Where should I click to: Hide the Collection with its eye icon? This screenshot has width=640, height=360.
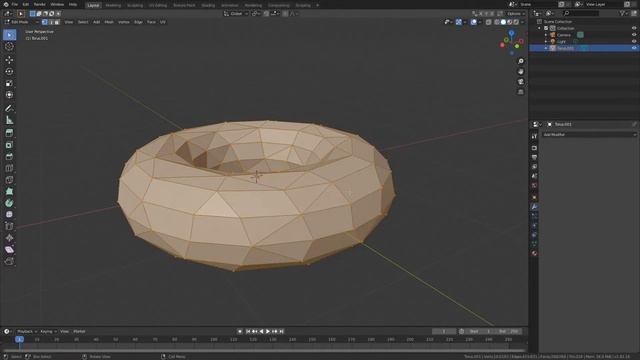click(634, 28)
